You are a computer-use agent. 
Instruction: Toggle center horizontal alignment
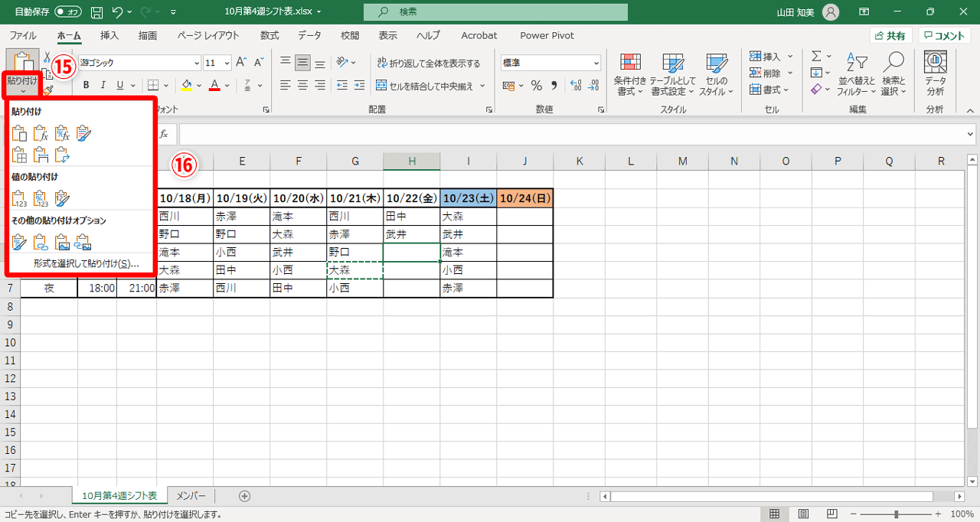pos(303,85)
